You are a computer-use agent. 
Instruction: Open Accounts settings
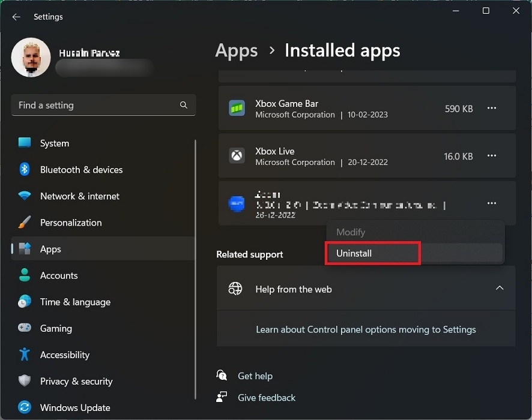pyautogui.click(x=59, y=275)
